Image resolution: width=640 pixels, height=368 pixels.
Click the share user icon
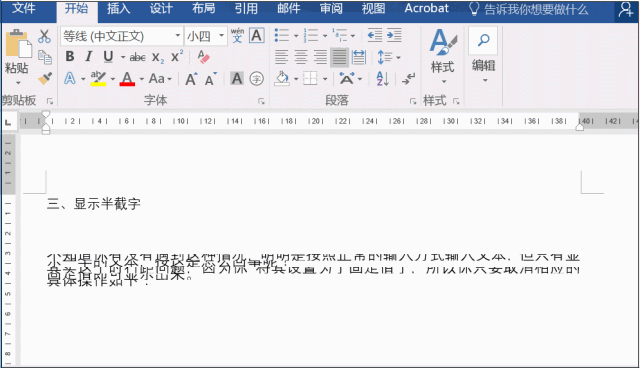(x=626, y=10)
